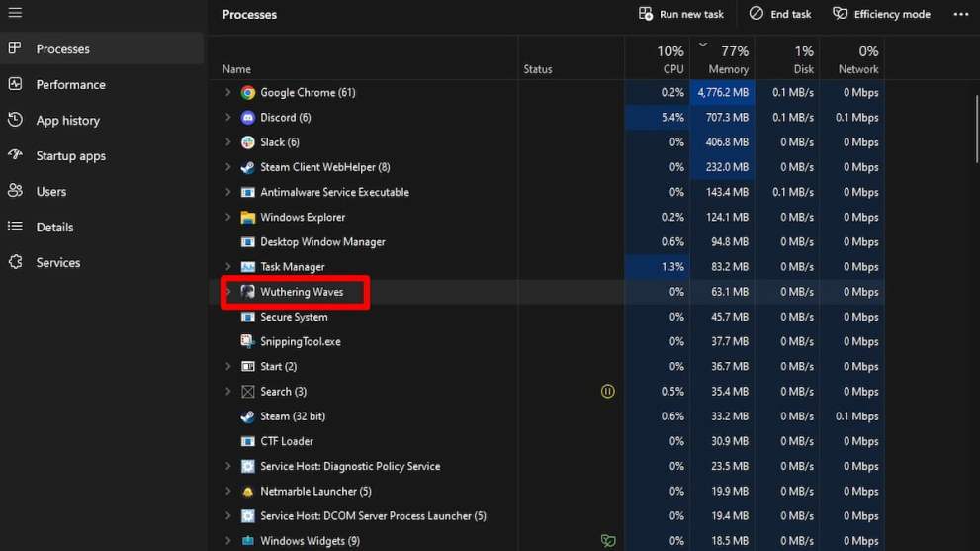Screen dimensions: 980x551
Task: Click the Details list icon
Action: coord(15,227)
